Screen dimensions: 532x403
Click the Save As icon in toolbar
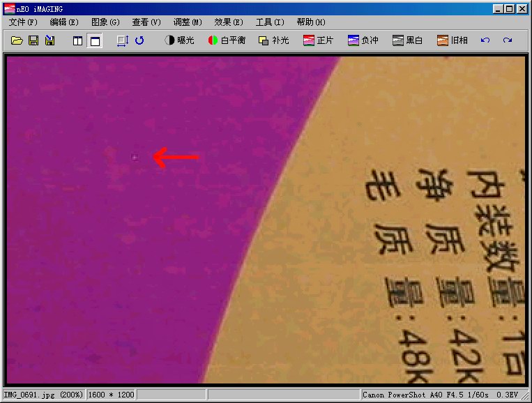click(x=50, y=41)
